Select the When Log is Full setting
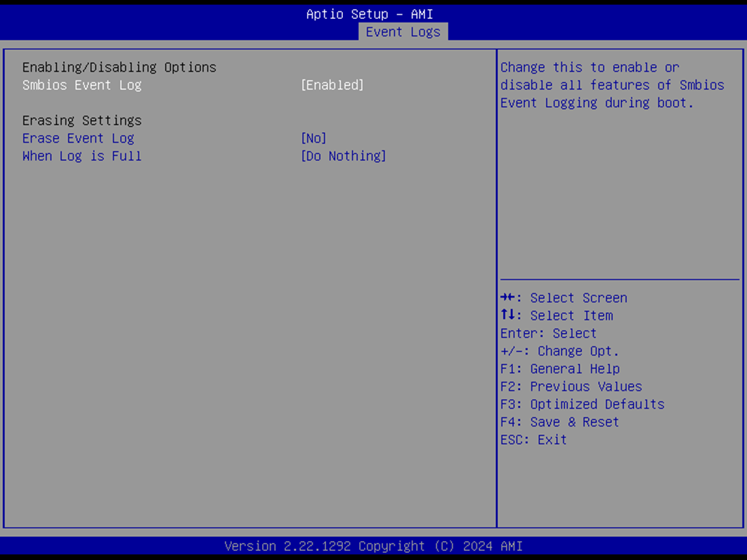The image size is (747, 560). [x=82, y=156]
